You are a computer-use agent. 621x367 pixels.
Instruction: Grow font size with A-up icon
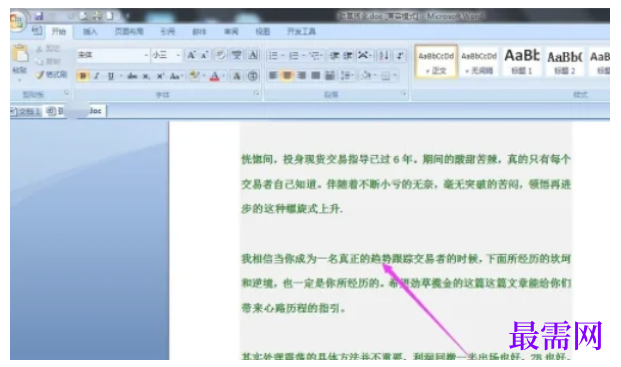[191, 55]
